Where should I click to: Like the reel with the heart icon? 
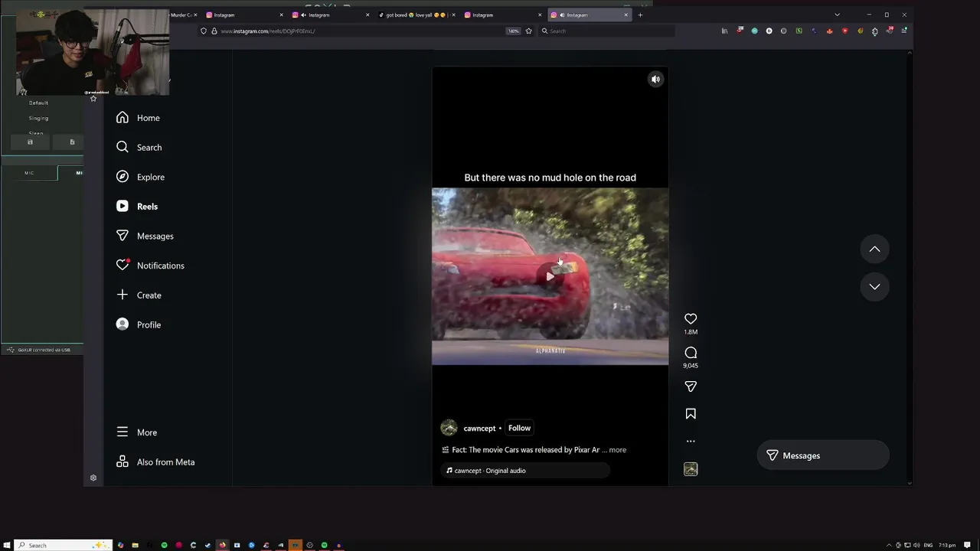coord(691,318)
